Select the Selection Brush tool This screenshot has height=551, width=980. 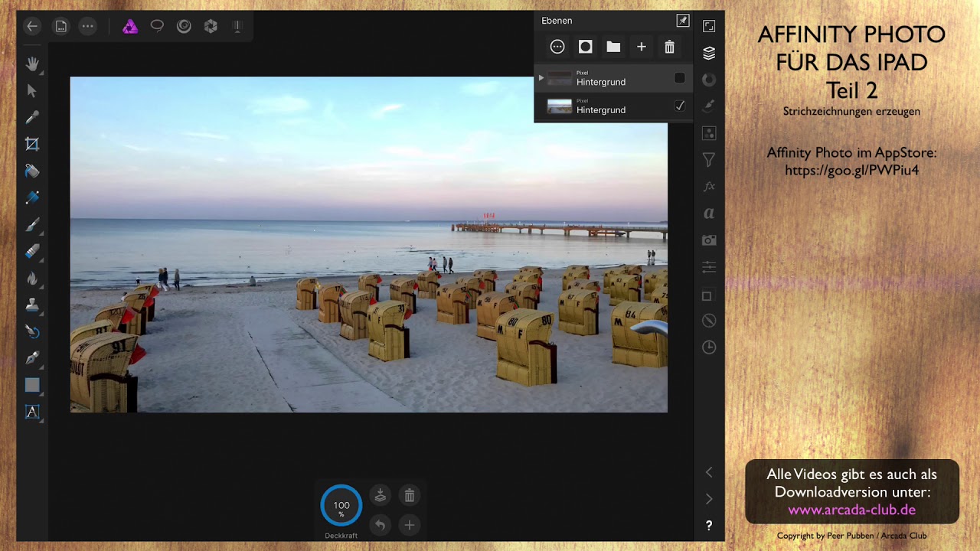pyautogui.click(x=32, y=197)
